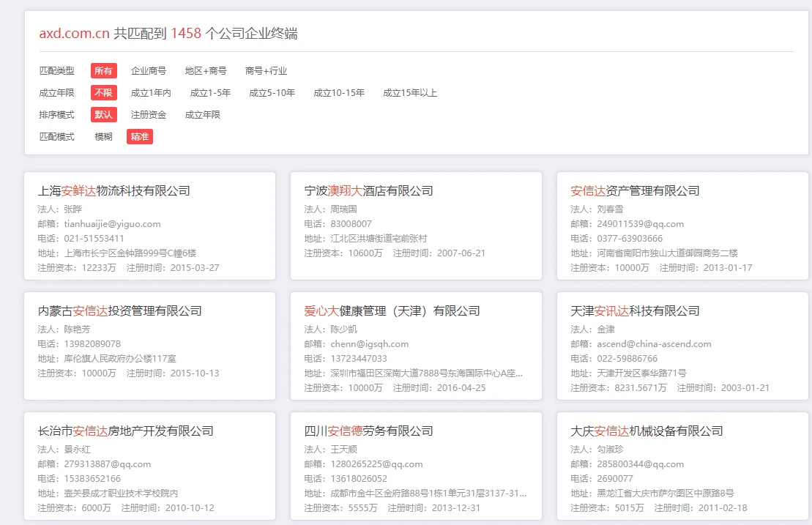Pick the 成立10-15年 filter
Image resolution: width=812 pixels, height=525 pixels.
tap(339, 93)
